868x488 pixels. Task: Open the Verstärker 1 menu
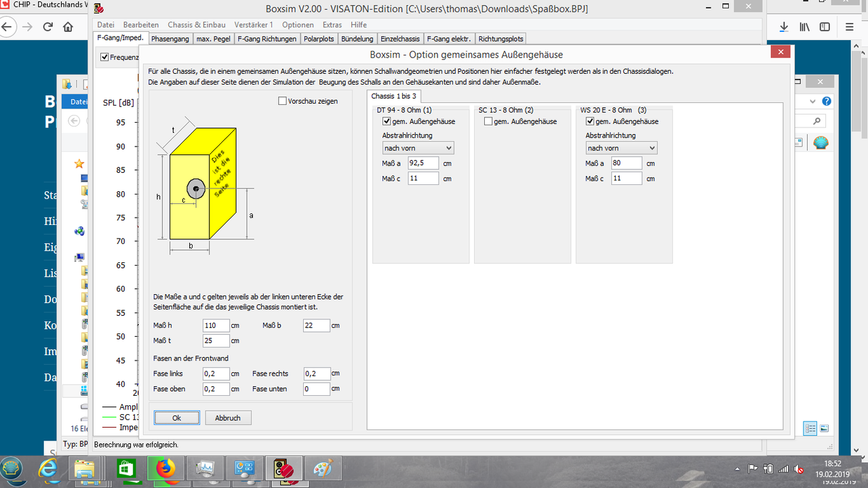252,24
